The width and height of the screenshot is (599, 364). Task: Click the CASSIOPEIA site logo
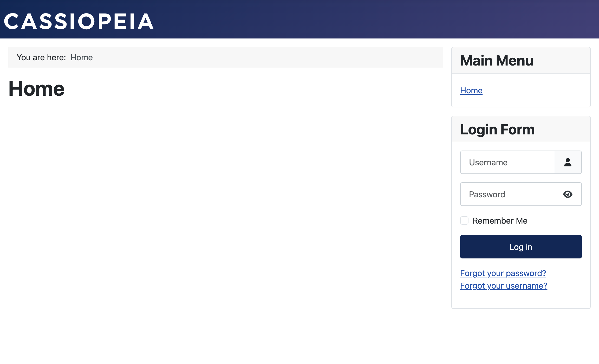pyautogui.click(x=79, y=21)
